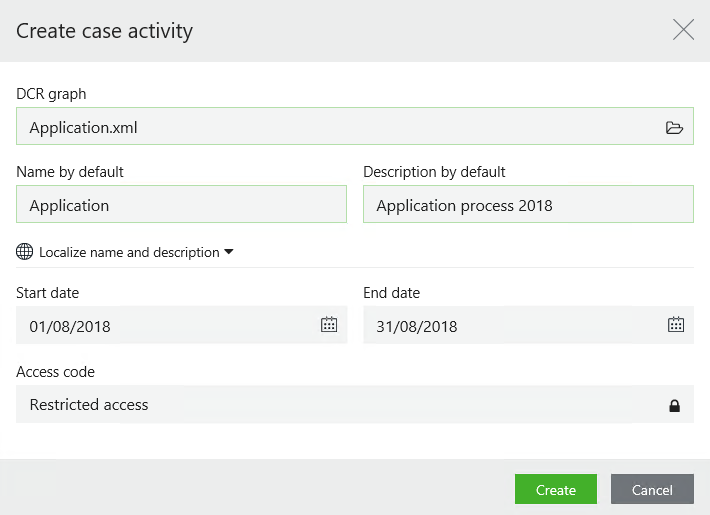
Task: Open the Start date calendar picker icon
Action: pyautogui.click(x=328, y=324)
